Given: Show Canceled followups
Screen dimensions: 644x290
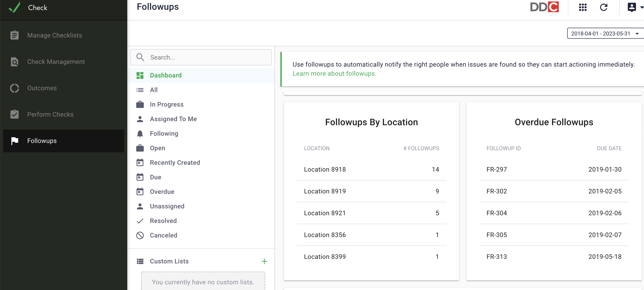Looking at the screenshot, I should point(201,235).
